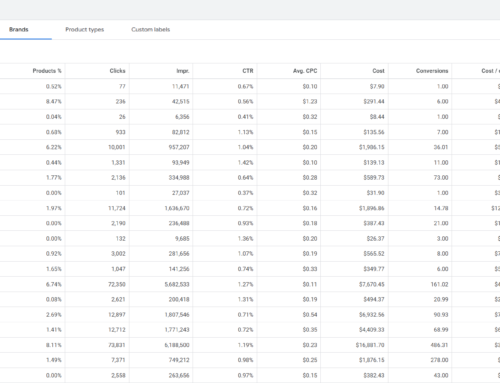Select the 2.69% Products % cell
500x383 pixels.
pos(54,314)
